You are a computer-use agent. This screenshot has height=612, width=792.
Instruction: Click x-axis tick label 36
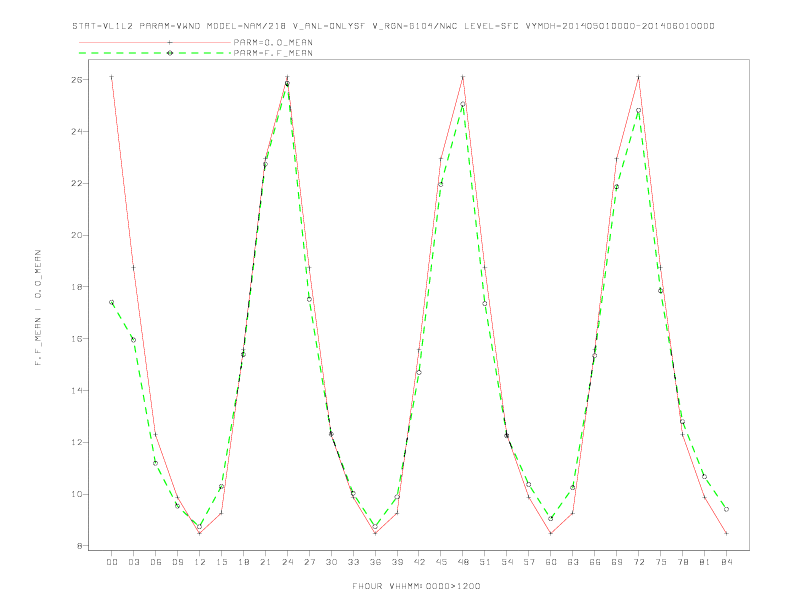(x=375, y=562)
